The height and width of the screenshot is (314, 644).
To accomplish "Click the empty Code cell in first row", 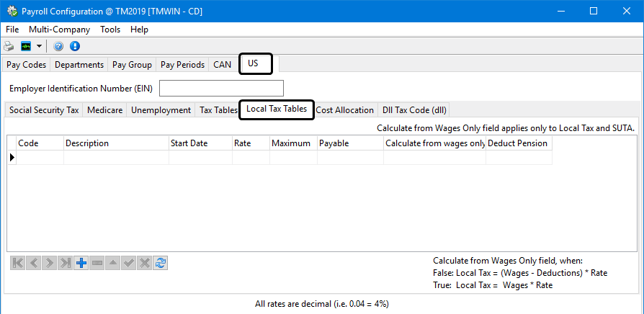I will [40, 157].
